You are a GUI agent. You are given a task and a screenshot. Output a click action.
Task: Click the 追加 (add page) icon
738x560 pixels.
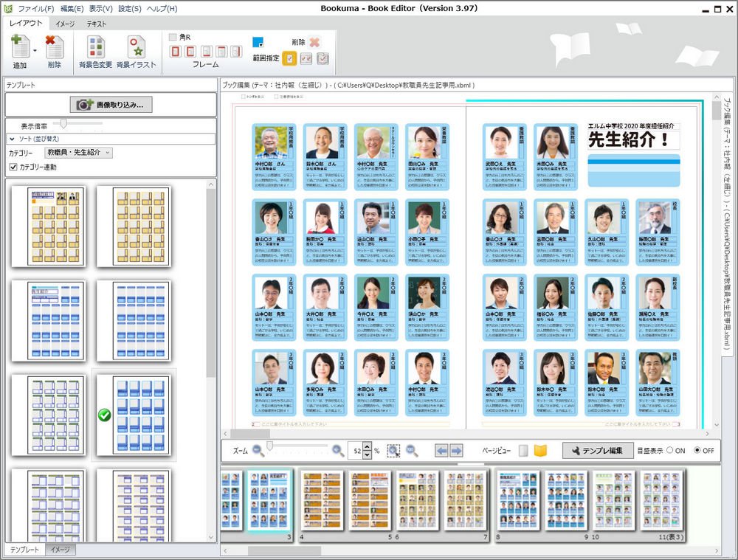(x=19, y=48)
